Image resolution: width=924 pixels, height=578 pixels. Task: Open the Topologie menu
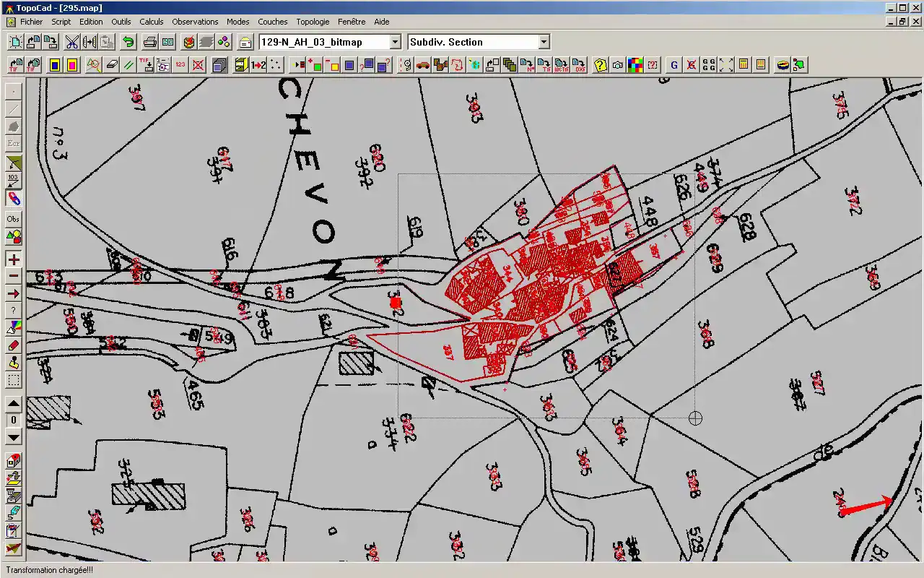point(313,22)
